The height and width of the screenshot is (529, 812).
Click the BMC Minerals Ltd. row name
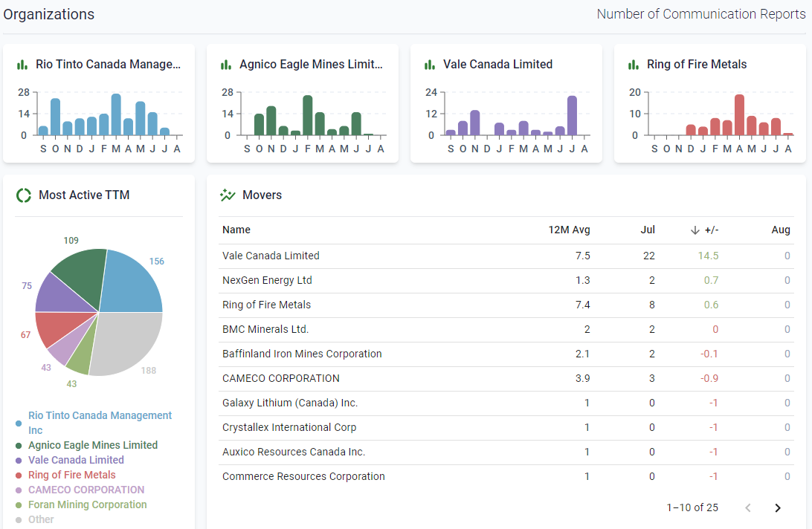[x=265, y=329]
